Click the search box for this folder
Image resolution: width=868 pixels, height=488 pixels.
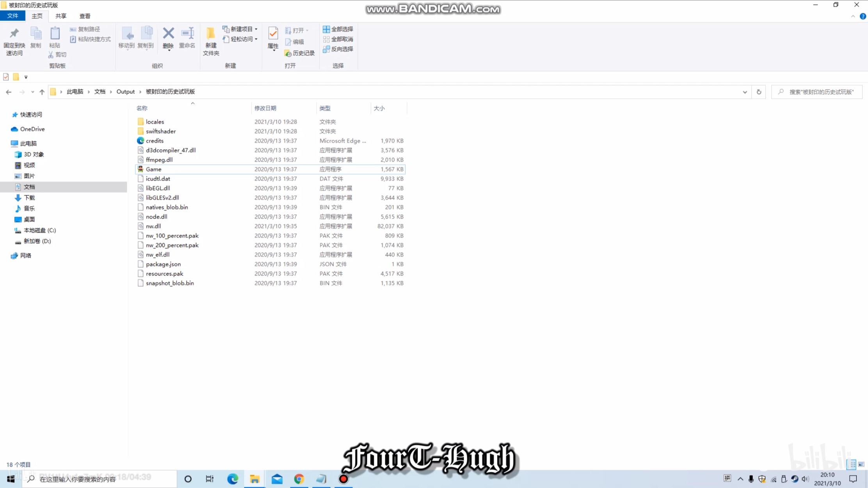tap(816, 92)
